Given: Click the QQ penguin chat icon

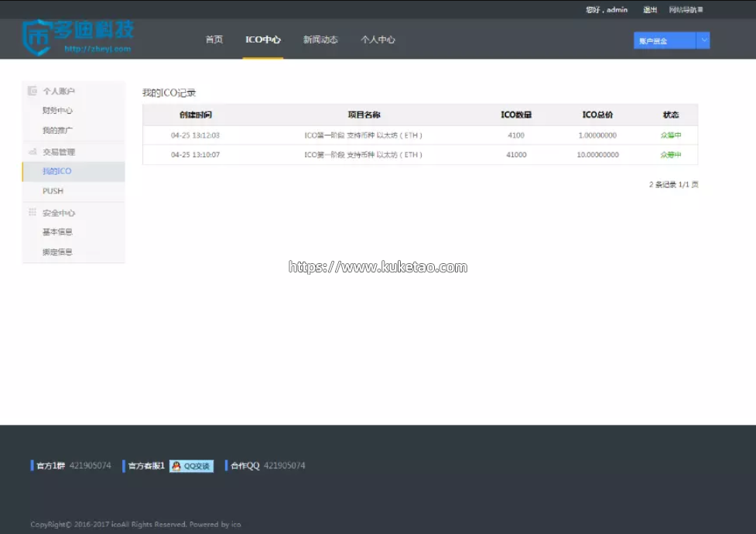Looking at the screenshot, I should 176,466.
